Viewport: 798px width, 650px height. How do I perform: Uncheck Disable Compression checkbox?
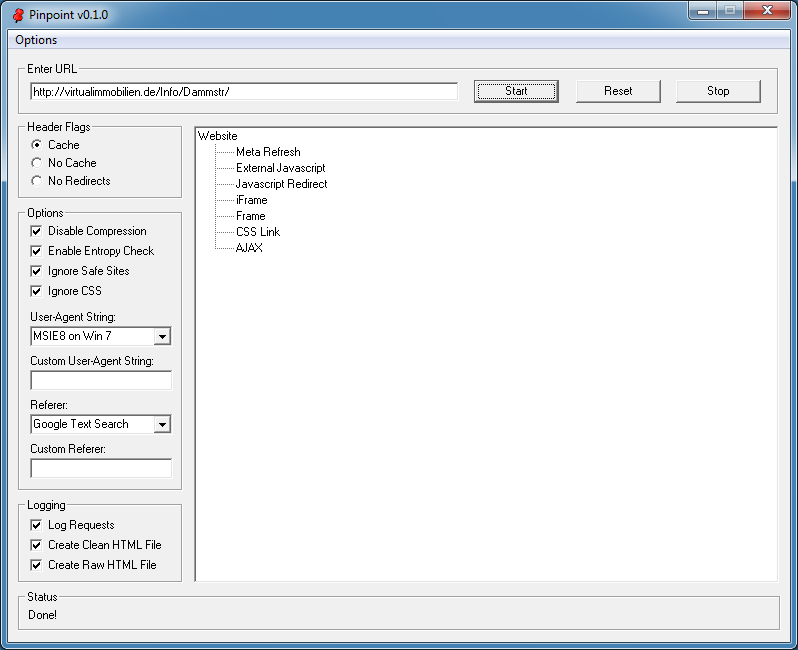point(37,231)
